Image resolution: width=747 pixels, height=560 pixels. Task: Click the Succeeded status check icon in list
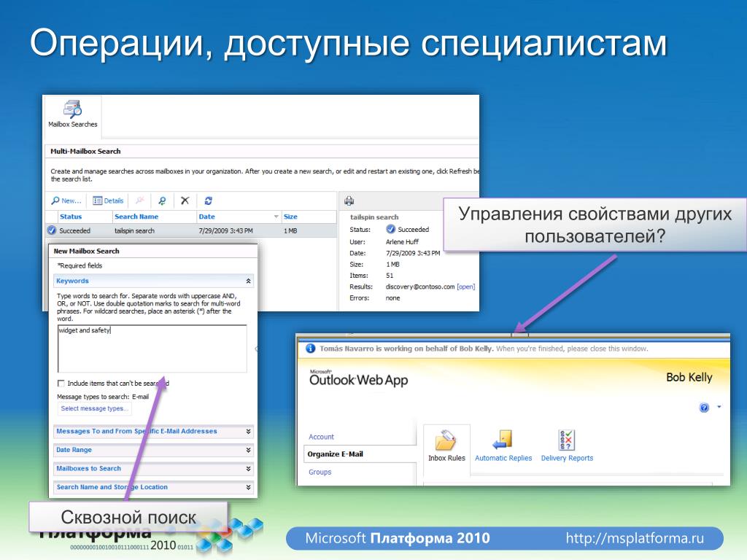point(52,230)
